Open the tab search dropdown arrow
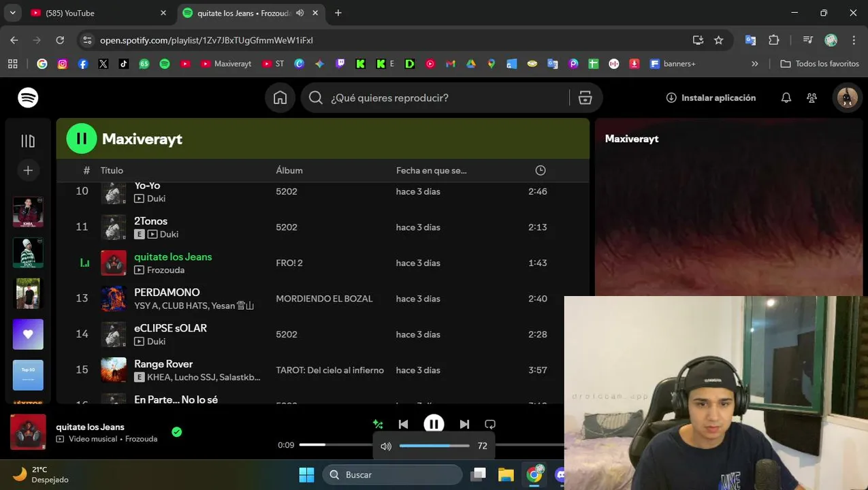 (x=12, y=13)
